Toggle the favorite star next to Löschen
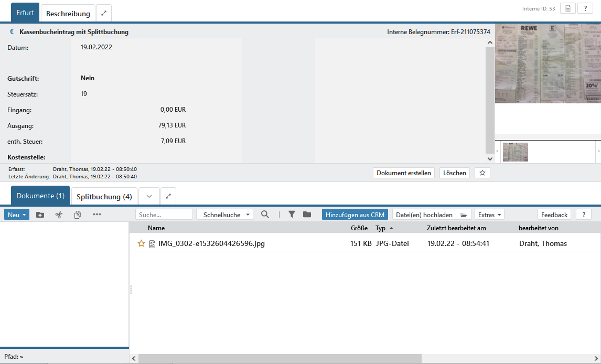 point(482,173)
